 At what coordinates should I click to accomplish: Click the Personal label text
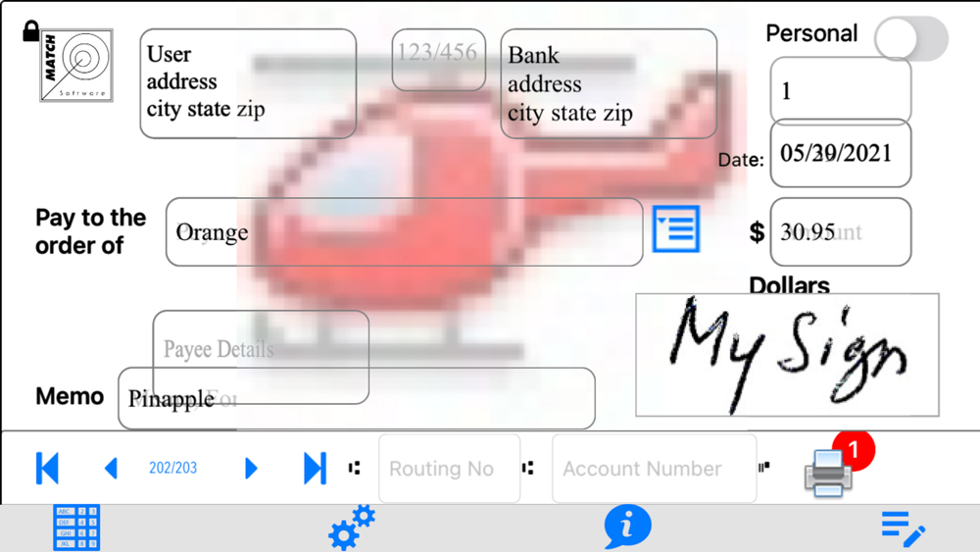(811, 33)
